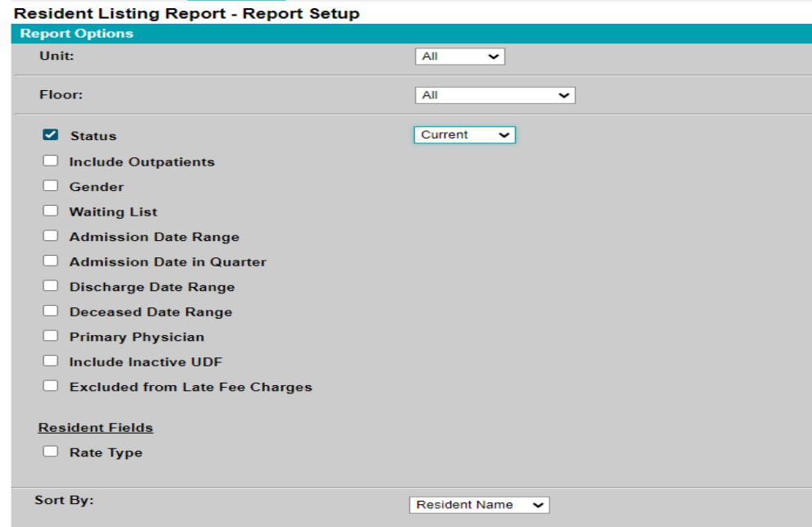Screen dimensions: 812x527
Task: Check the Gender filter option
Action: pos(51,185)
